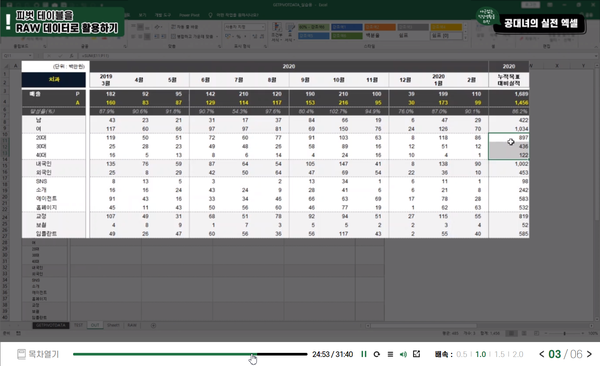600x366 pixels.
Task: Click the 12월 month header
Action: (x=405, y=80)
